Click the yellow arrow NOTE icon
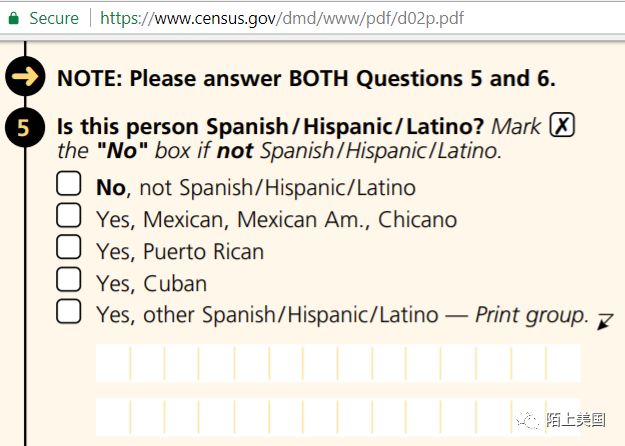625x446 pixels. 24,77
